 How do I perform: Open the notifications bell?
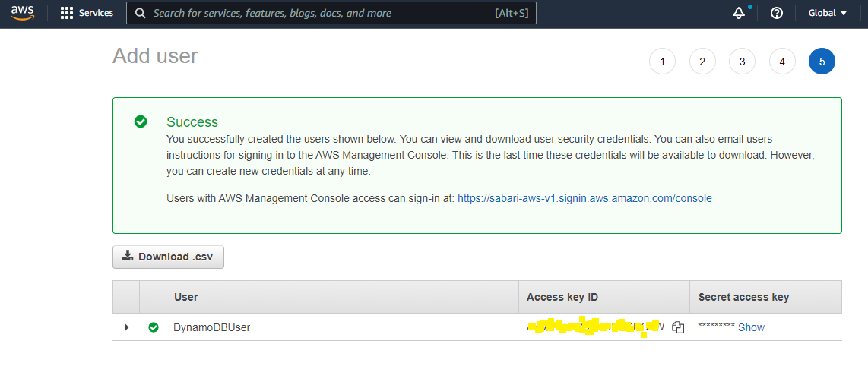tap(739, 13)
